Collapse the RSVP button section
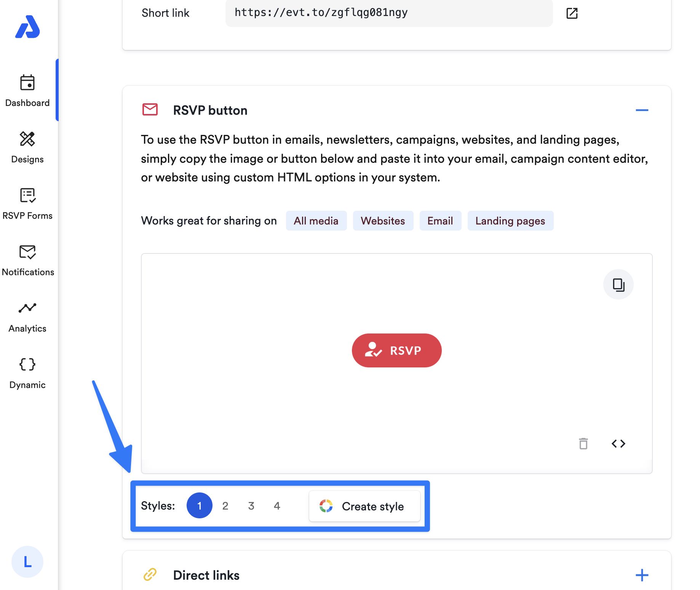The height and width of the screenshot is (590, 700). (x=642, y=110)
